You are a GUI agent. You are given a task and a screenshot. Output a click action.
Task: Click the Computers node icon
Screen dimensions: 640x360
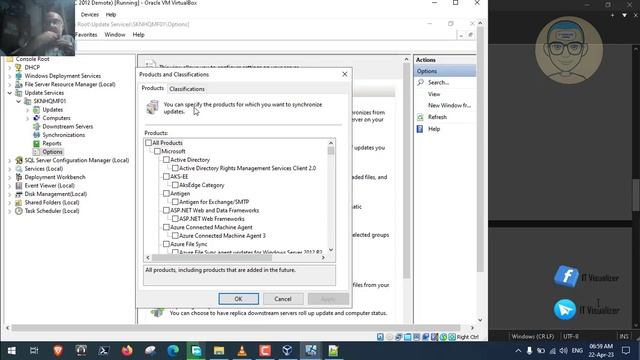(36, 118)
